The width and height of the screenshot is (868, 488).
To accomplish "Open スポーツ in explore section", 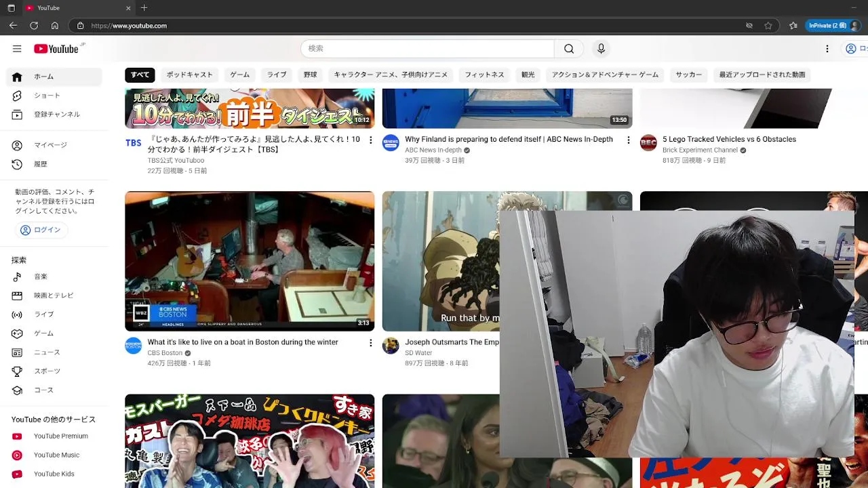I will pos(54,371).
